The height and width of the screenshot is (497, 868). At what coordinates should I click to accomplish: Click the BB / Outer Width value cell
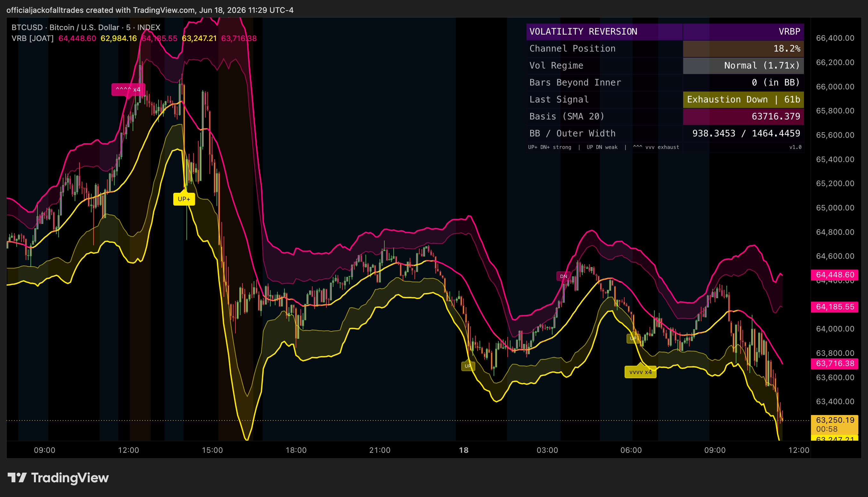click(x=743, y=134)
